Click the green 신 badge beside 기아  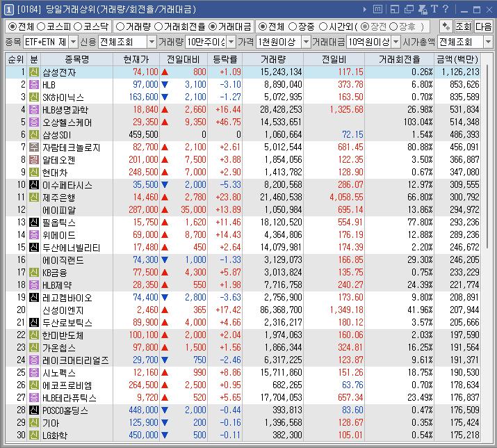tap(34, 423)
